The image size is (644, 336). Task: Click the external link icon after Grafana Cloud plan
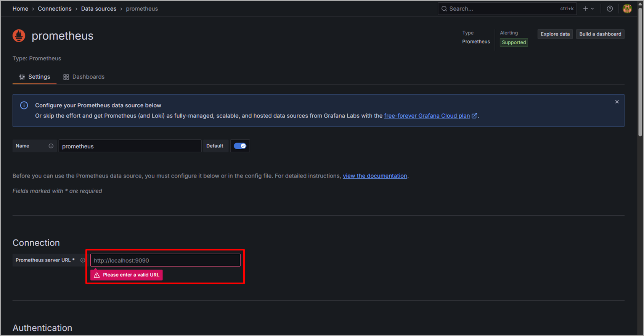pyautogui.click(x=474, y=116)
